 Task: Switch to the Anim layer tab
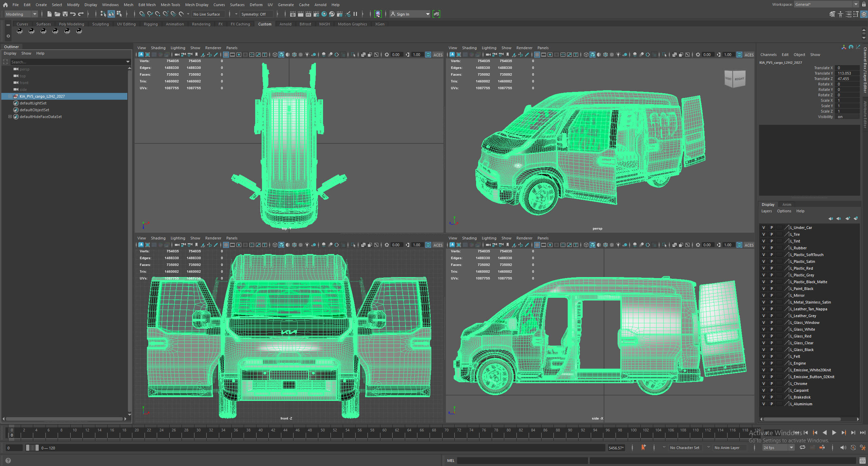[x=787, y=205]
